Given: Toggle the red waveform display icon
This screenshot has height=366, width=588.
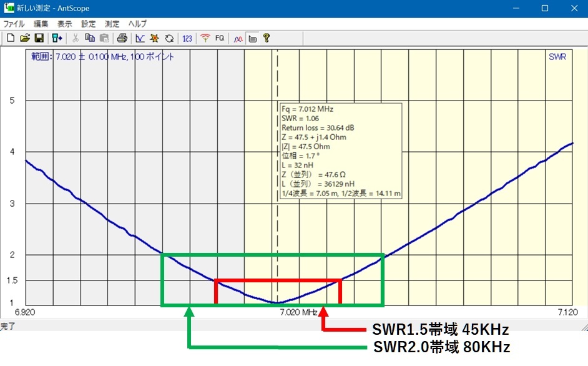Looking at the screenshot, I should [x=237, y=38].
